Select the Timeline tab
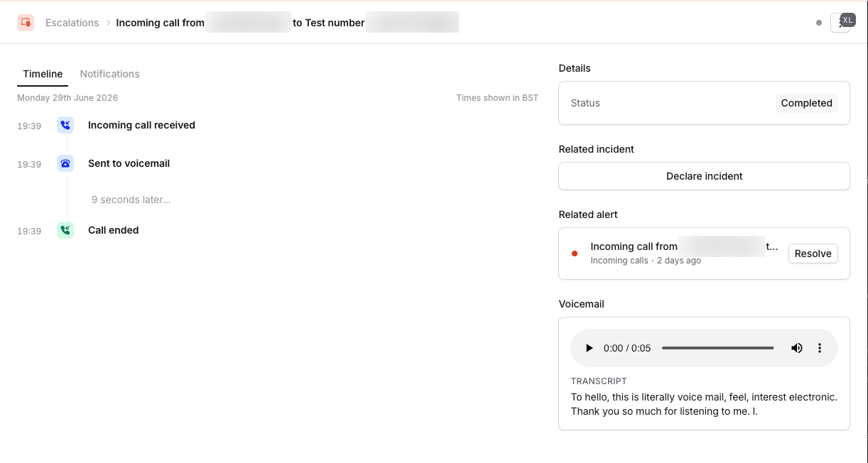The width and height of the screenshot is (868, 463). coord(43,74)
